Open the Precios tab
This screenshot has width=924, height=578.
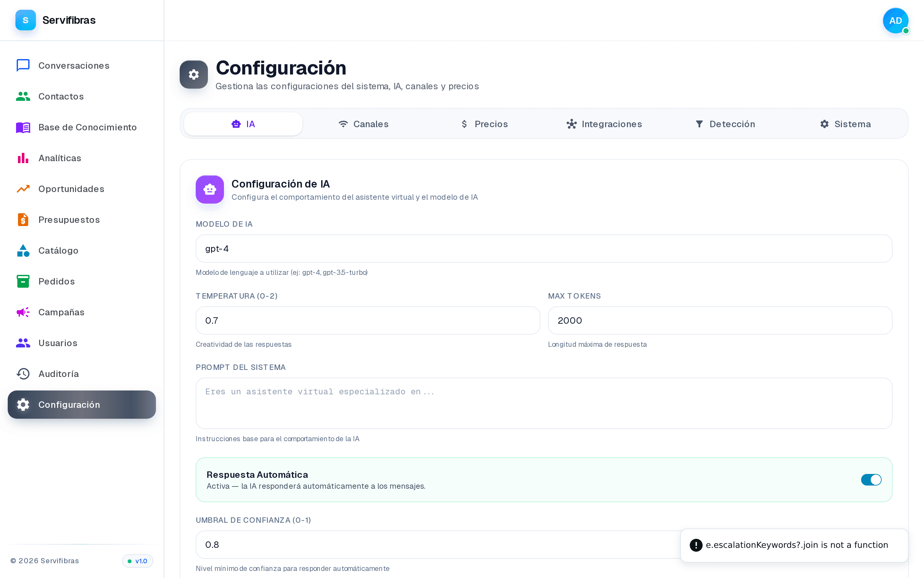[484, 124]
